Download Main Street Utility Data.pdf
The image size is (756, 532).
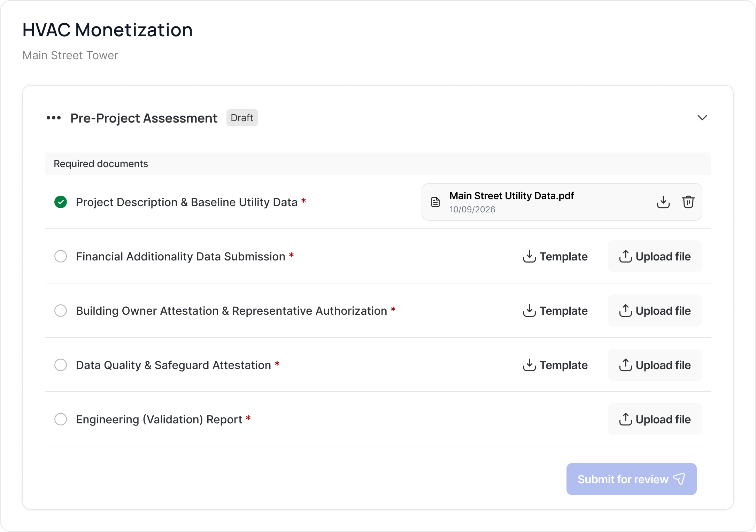663,202
